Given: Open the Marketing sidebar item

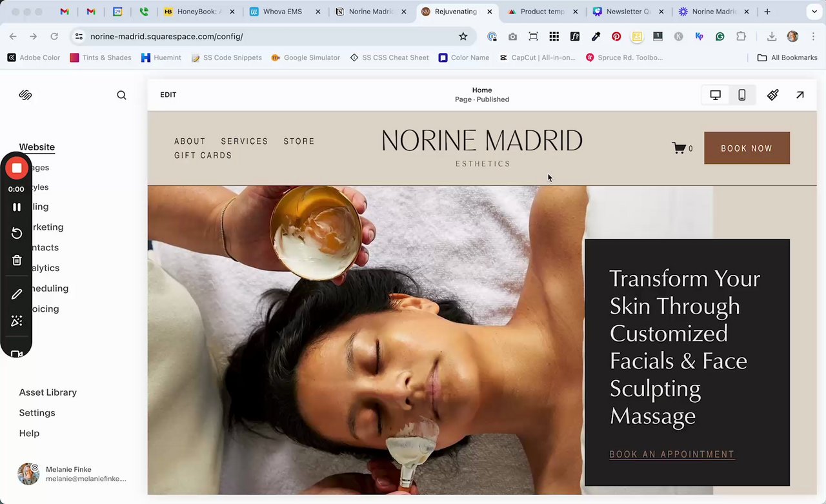Looking at the screenshot, I should point(46,227).
